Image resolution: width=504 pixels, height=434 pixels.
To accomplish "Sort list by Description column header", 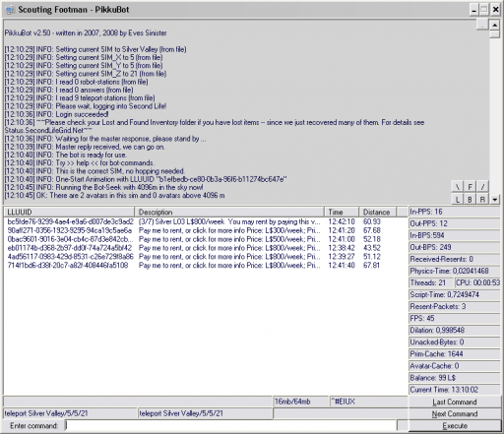I will [229, 212].
